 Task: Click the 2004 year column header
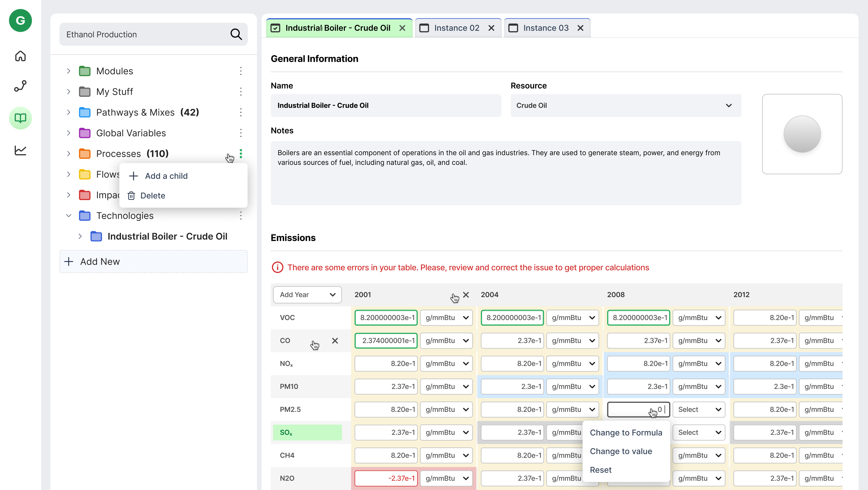click(490, 295)
